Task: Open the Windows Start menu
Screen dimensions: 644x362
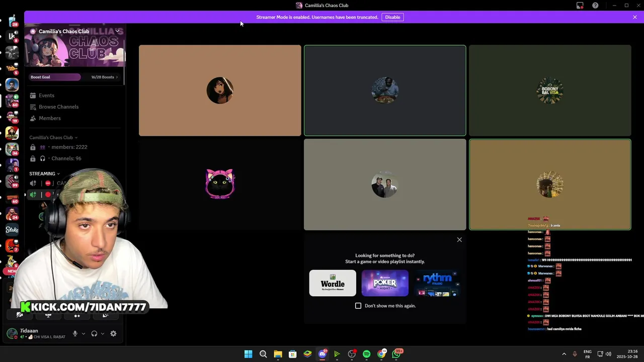Action: coord(248,354)
